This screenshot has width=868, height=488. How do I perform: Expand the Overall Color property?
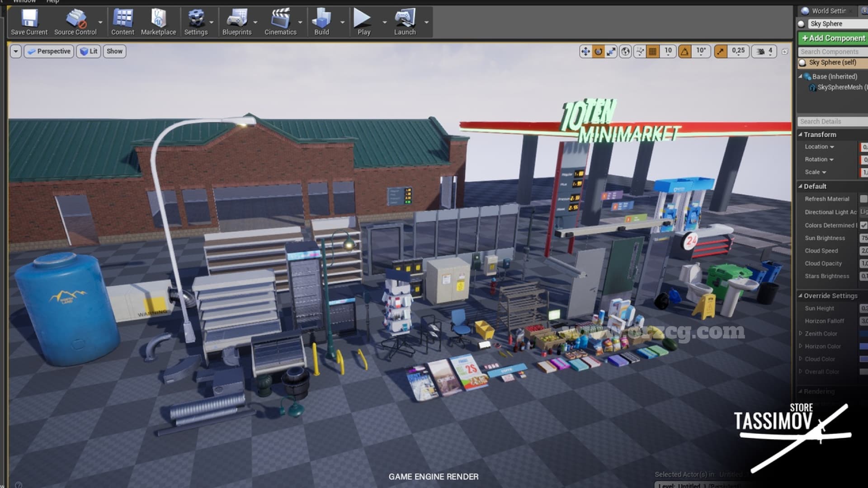(x=801, y=371)
